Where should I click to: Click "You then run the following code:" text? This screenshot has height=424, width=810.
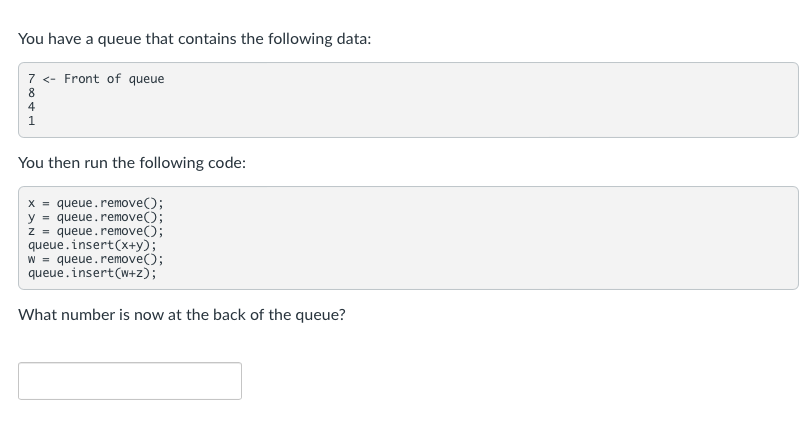pos(132,163)
